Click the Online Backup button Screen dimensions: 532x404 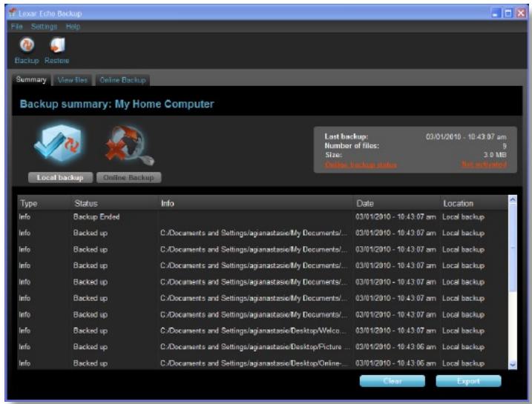[x=129, y=178]
